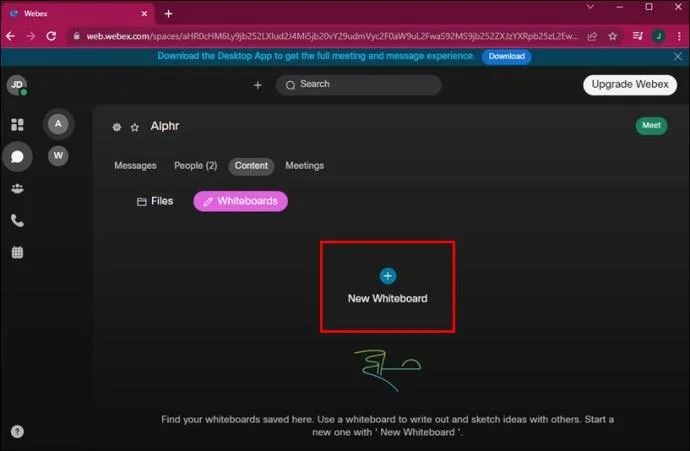Open the browser media control icon
This screenshot has width=690, height=451.
pos(638,36)
